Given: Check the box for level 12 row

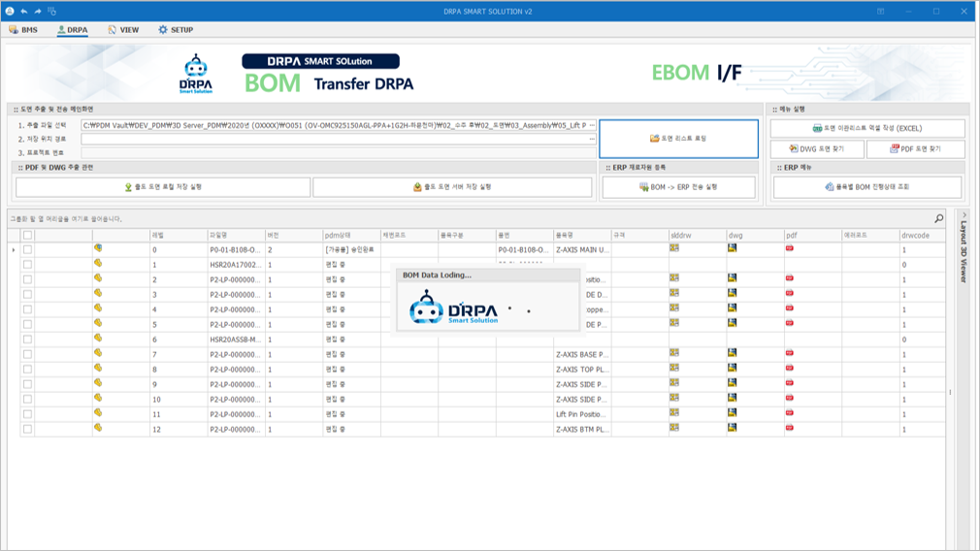Looking at the screenshot, I should (27, 429).
